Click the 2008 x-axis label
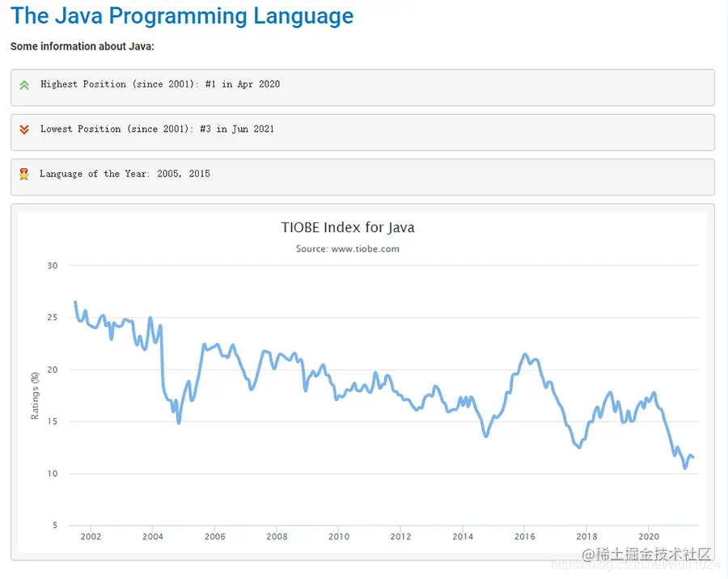 [277, 537]
